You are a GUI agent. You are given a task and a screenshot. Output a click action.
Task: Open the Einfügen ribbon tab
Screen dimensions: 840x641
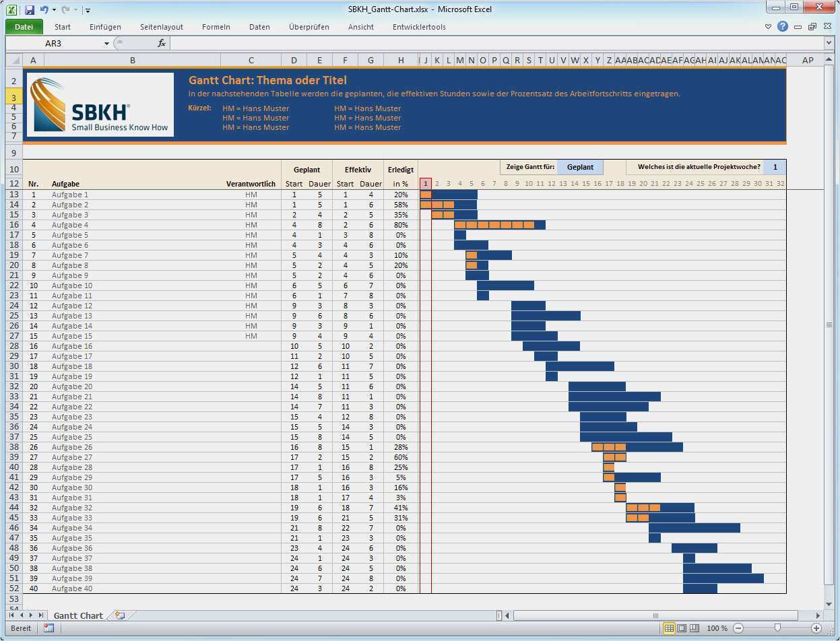coord(105,27)
